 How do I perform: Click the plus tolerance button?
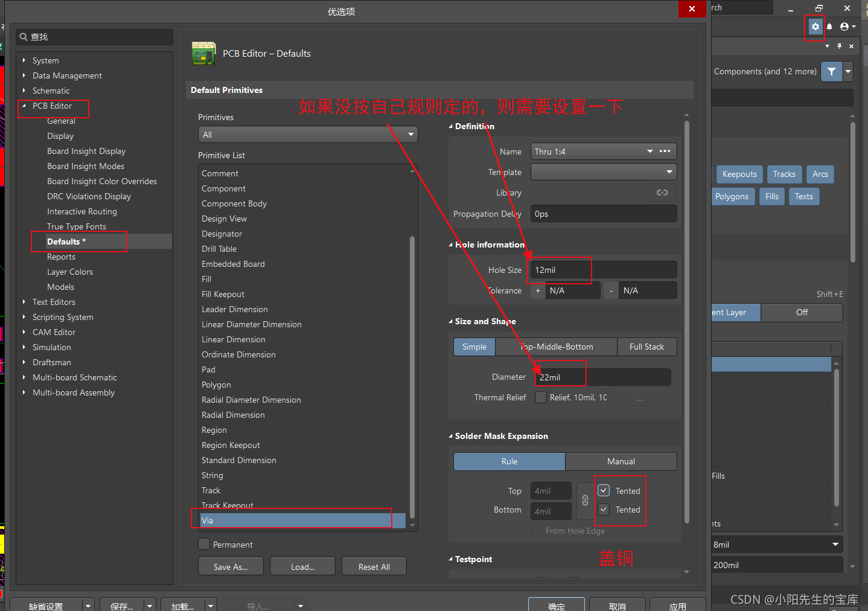click(538, 290)
